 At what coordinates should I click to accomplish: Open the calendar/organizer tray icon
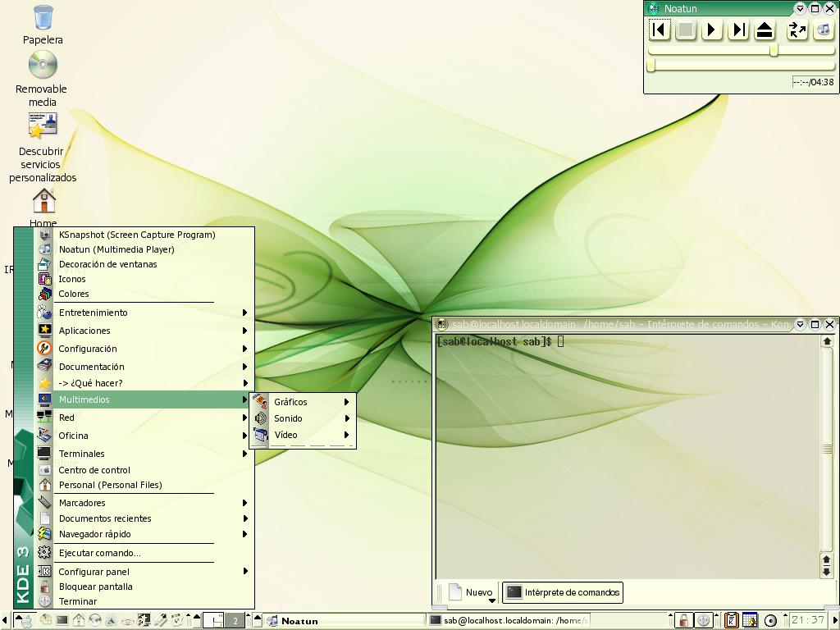coord(750,620)
